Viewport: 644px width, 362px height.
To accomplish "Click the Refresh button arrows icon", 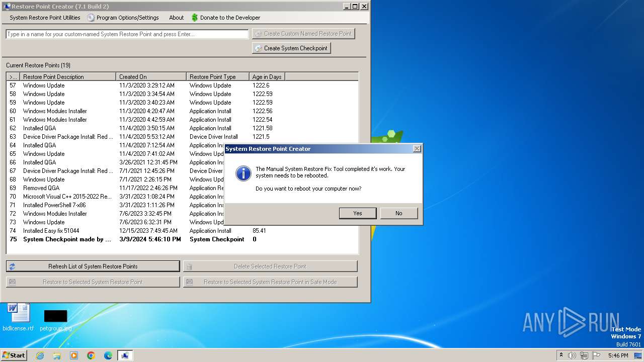I will coord(12,266).
